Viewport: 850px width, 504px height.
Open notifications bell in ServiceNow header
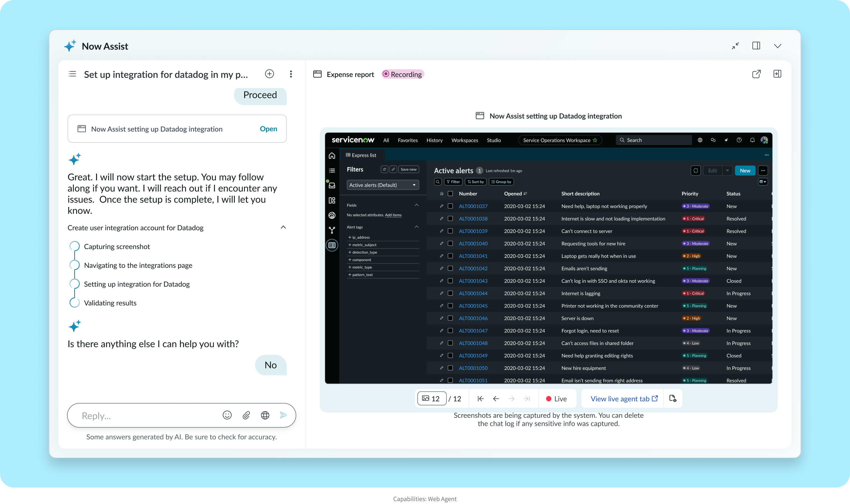752,140
